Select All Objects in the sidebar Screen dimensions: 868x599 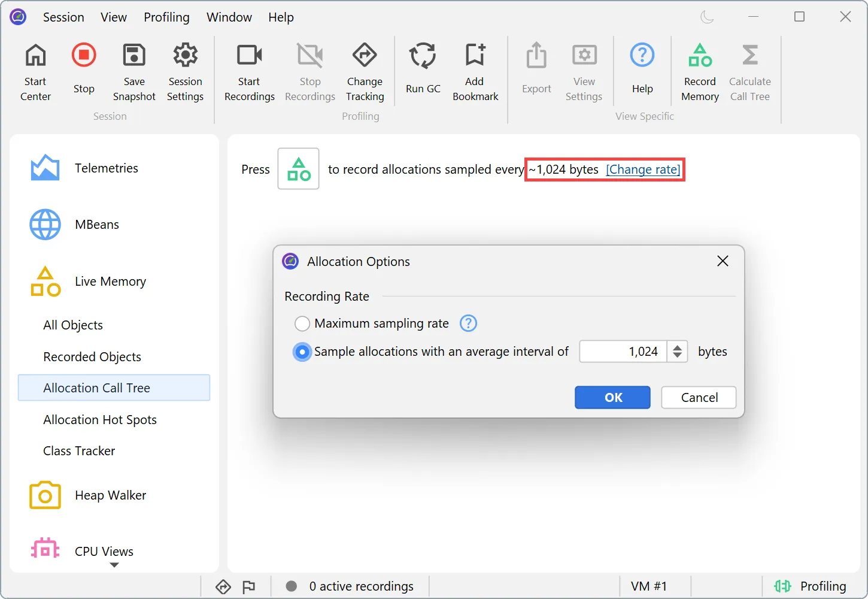pyautogui.click(x=73, y=325)
